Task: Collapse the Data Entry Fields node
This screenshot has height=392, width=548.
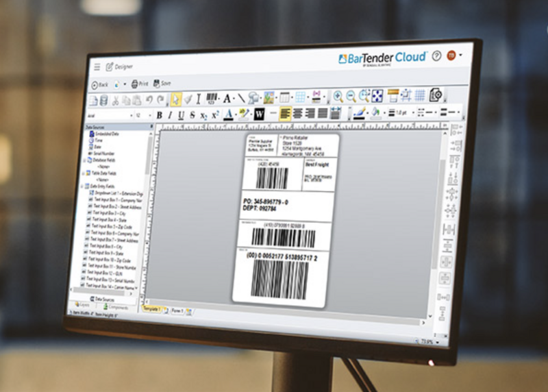Action: (82, 186)
